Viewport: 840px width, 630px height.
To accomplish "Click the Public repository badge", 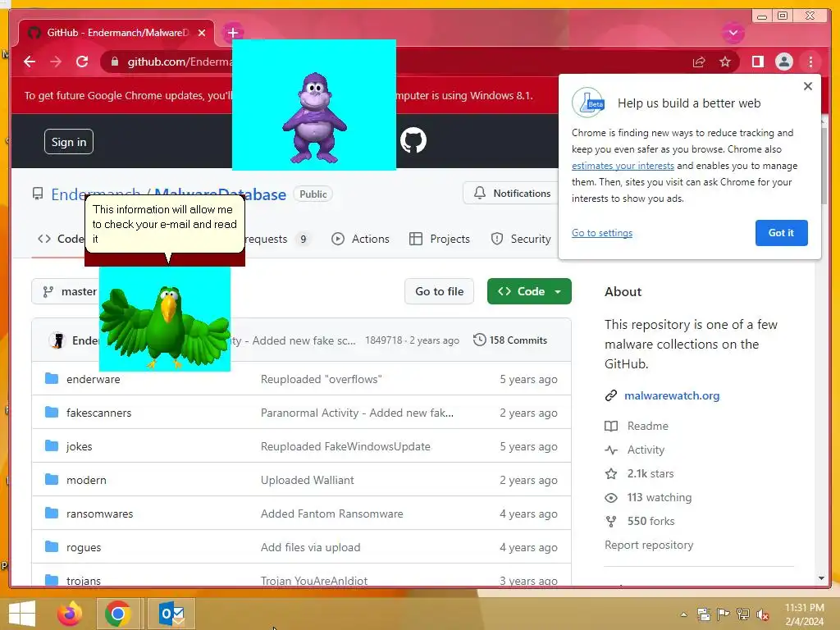I will click(313, 194).
